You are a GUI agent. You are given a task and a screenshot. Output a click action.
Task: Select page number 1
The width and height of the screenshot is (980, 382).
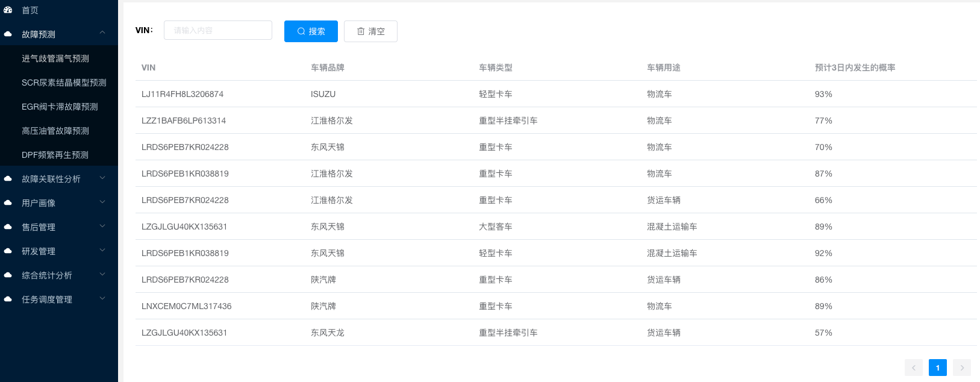click(x=938, y=368)
